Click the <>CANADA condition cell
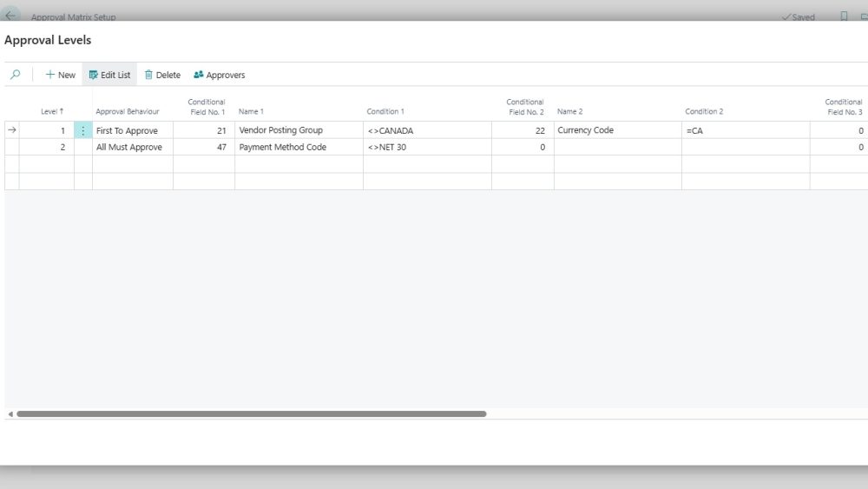This screenshot has width=868, height=489. point(427,130)
